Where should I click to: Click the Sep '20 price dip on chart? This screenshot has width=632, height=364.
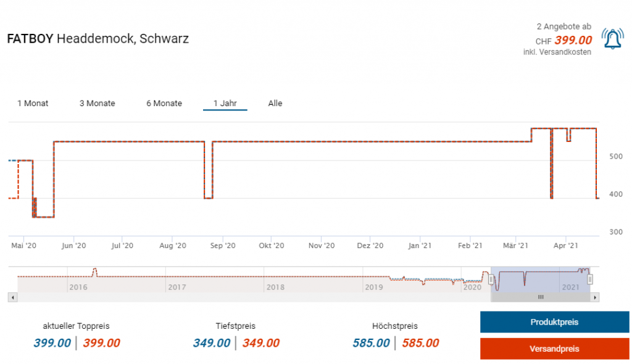[208, 197]
